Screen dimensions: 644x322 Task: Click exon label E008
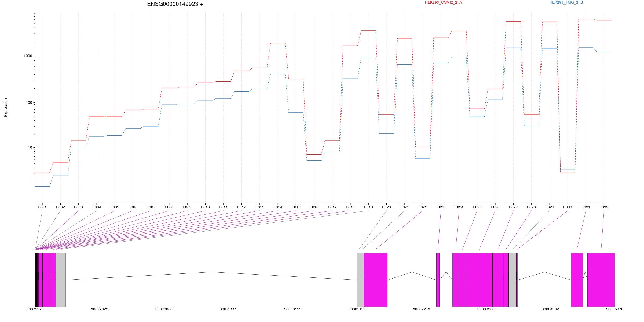pyautogui.click(x=169, y=207)
